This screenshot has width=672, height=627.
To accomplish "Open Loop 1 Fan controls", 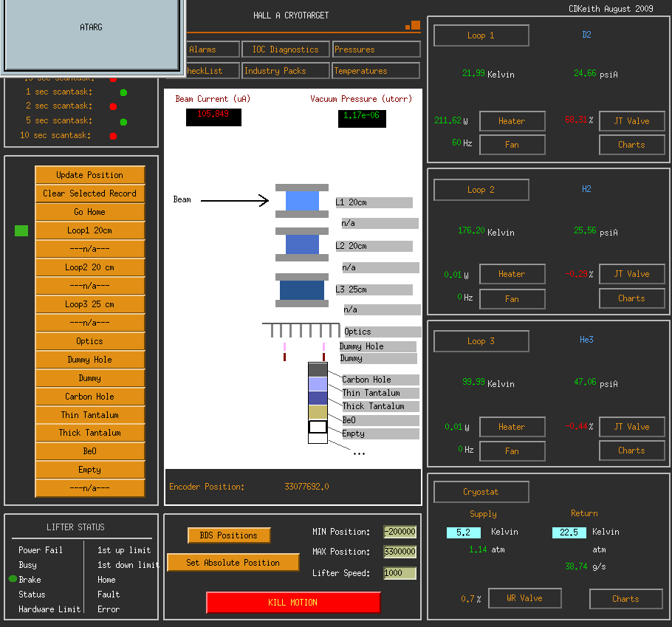I will pos(512,145).
